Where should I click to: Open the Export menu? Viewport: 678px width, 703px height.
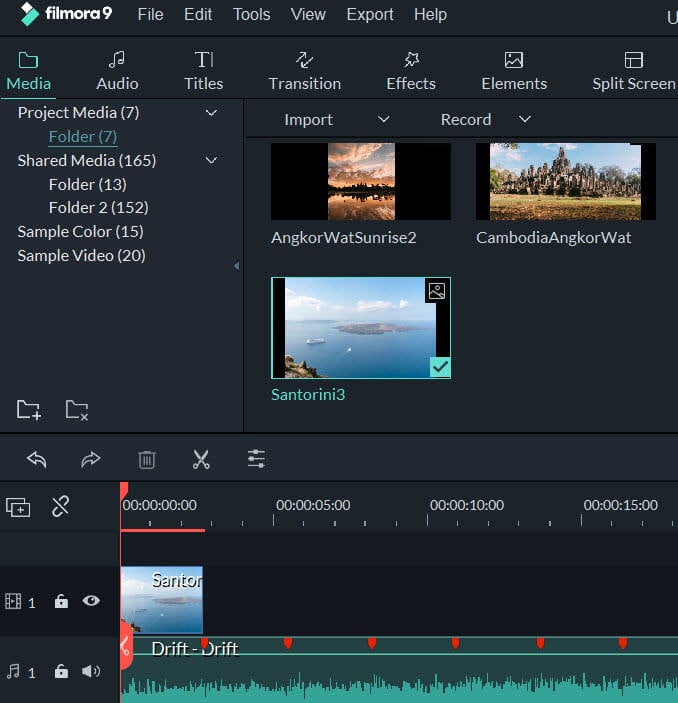pos(370,15)
